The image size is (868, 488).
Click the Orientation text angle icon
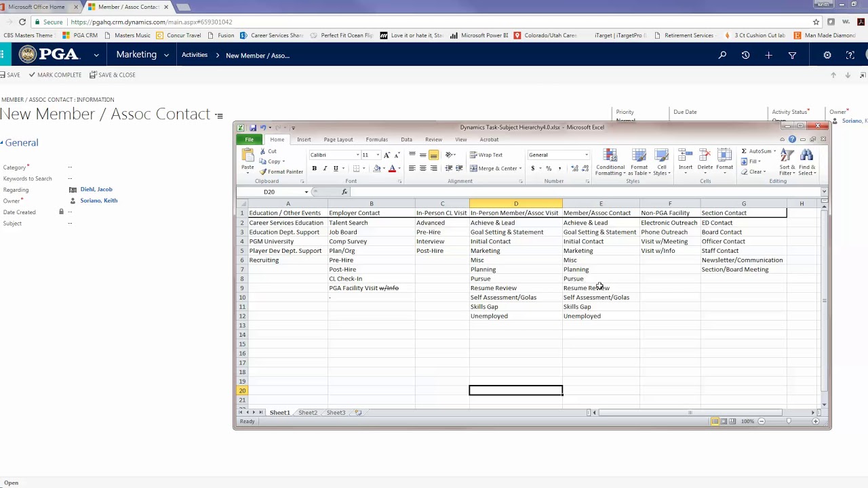[450, 155]
